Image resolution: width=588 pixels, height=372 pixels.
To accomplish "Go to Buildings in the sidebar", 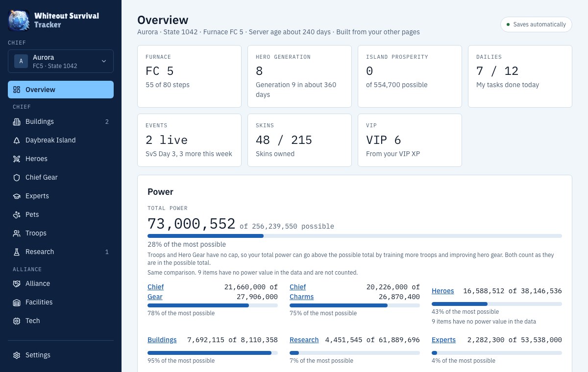I will (x=61, y=121).
